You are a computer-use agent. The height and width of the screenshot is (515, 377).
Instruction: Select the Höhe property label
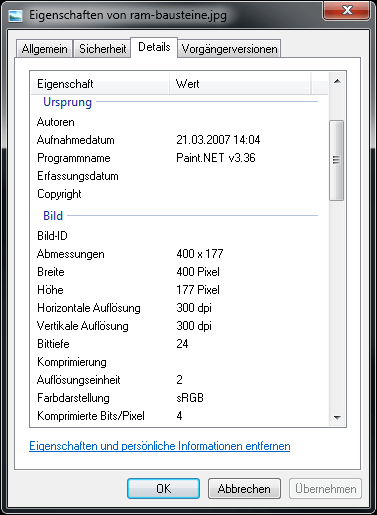(x=50, y=290)
